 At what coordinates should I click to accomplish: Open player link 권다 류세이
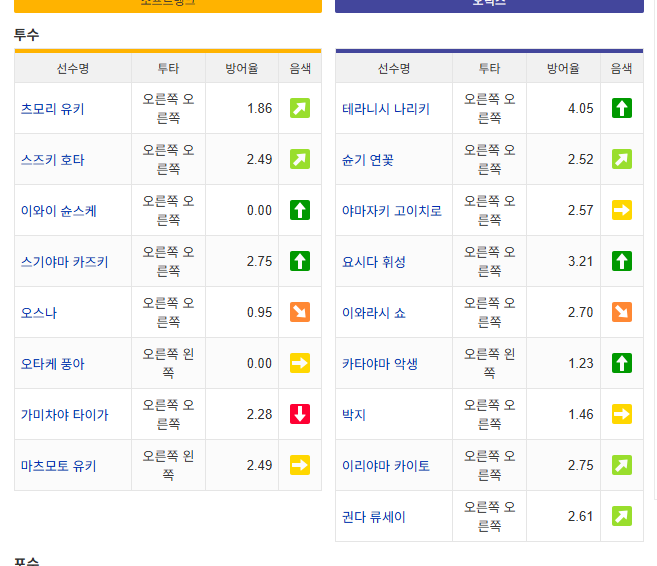pyautogui.click(x=374, y=517)
